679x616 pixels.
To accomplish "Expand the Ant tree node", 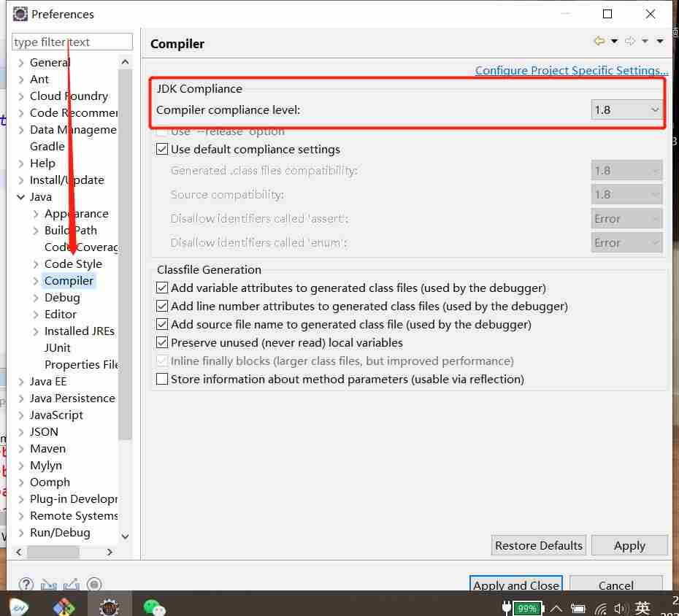I will [20, 80].
